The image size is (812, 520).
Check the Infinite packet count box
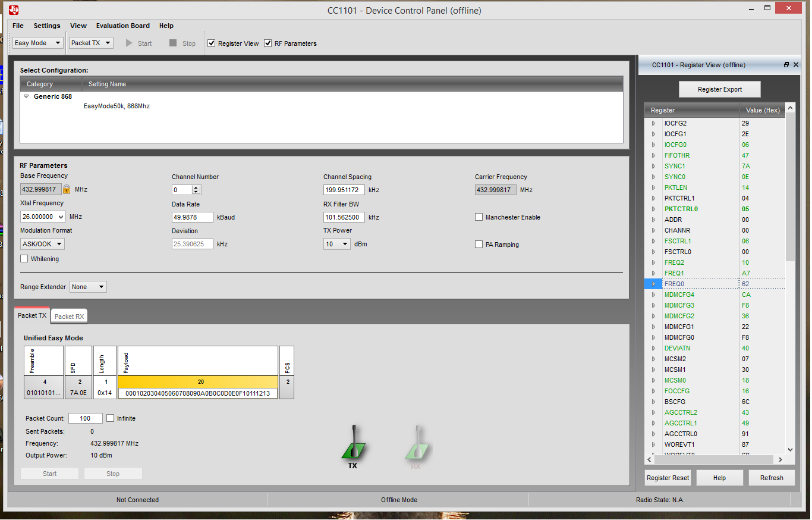click(x=111, y=418)
